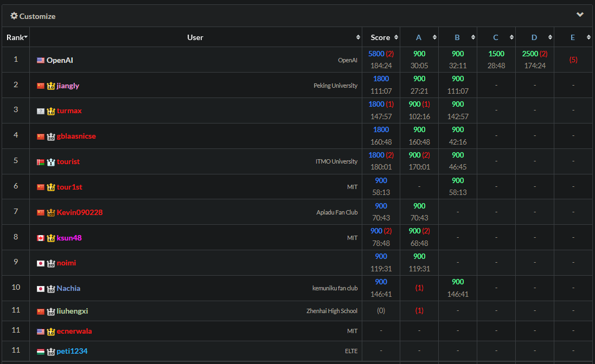
Task: Click the Hungary flag beside peti1234
Action: [41, 352]
